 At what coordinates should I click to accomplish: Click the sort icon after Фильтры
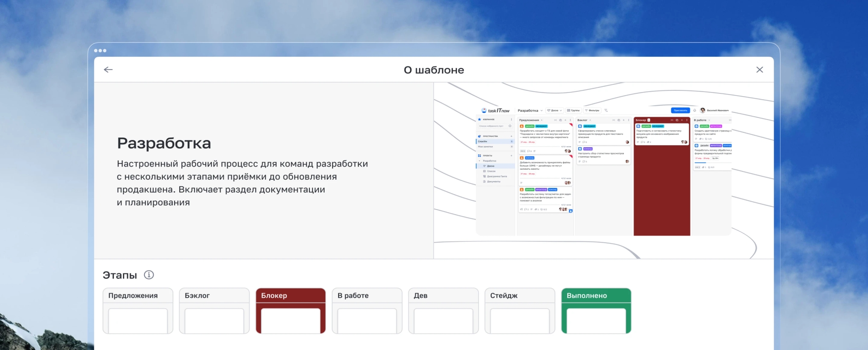[x=606, y=110]
